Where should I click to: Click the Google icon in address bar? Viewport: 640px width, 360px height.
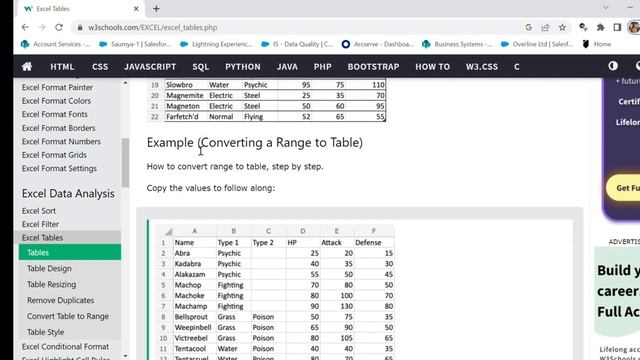529,27
